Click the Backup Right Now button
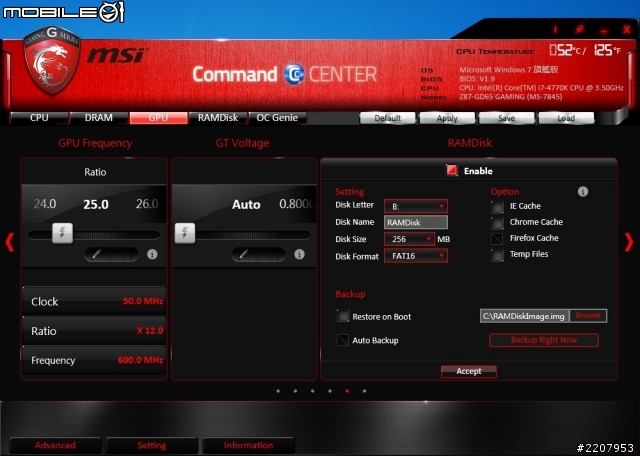This screenshot has height=456, width=640. [544, 340]
